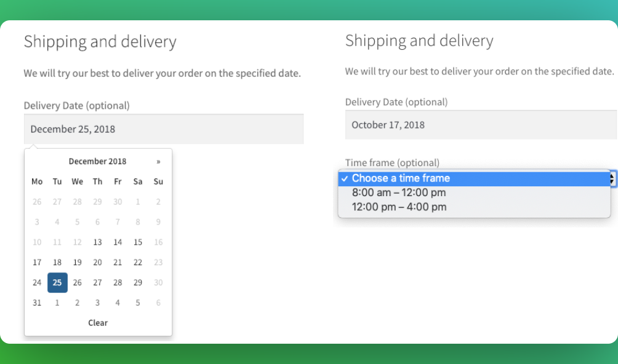Choose December 20 in the calendar
The height and width of the screenshot is (364, 618).
[x=97, y=262]
